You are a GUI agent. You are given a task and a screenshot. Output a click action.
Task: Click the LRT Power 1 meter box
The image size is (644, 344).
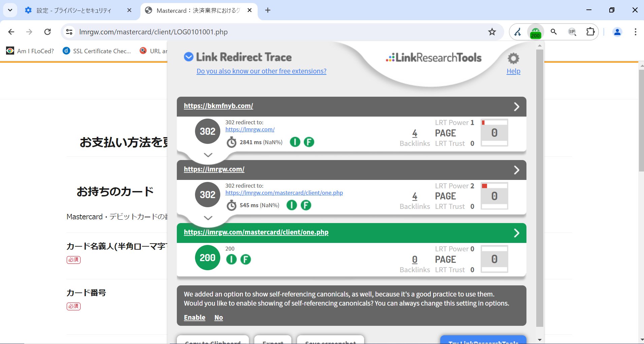point(494,132)
